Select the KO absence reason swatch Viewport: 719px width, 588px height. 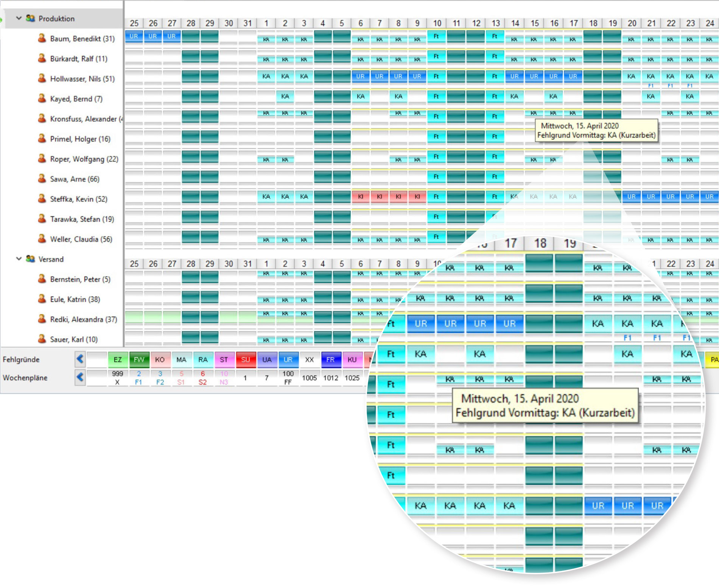(160, 359)
